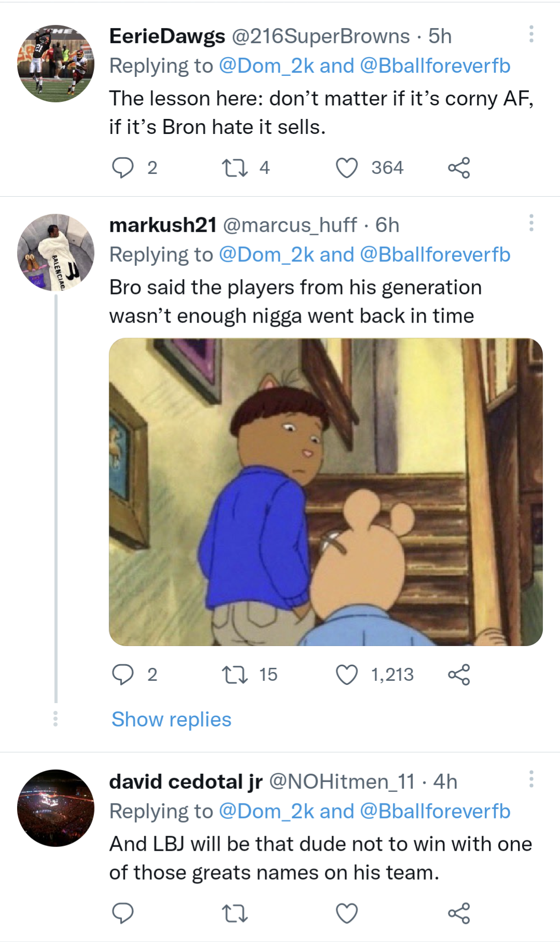Image resolution: width=560 pixels, height=942 pixels.
Task: Reply to EerieDawgs' tweet
Action: 123,168
